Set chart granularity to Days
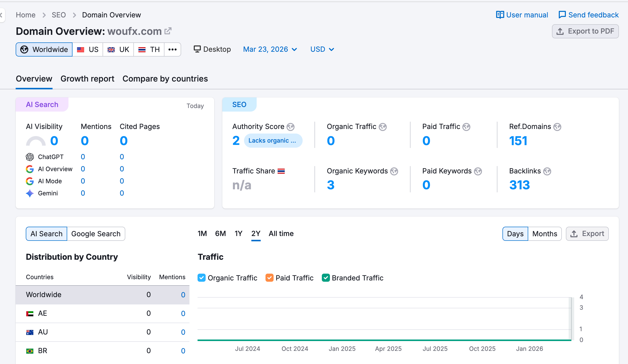Viewport: 628px width, 364px height. (515, 234)
